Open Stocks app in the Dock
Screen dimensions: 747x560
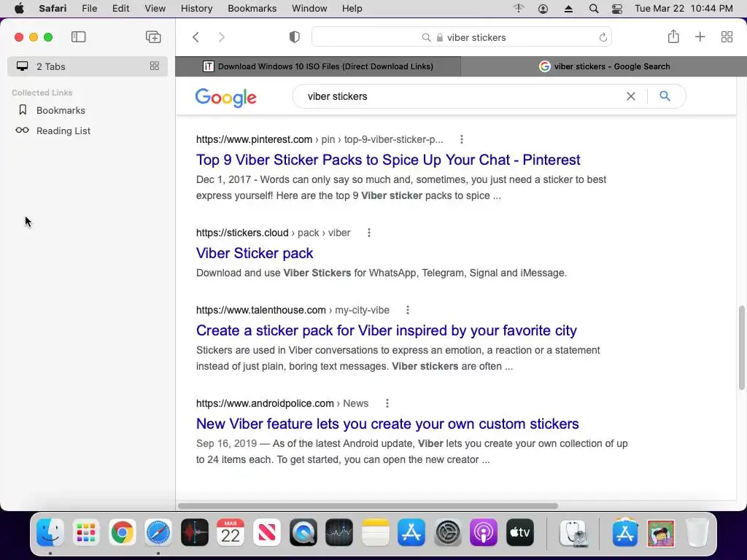point(339,532)
